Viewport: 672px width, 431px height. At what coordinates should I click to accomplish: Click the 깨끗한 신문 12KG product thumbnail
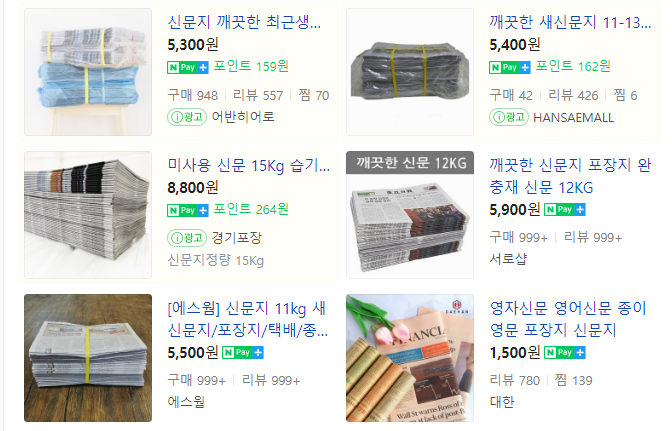point(410,215)
